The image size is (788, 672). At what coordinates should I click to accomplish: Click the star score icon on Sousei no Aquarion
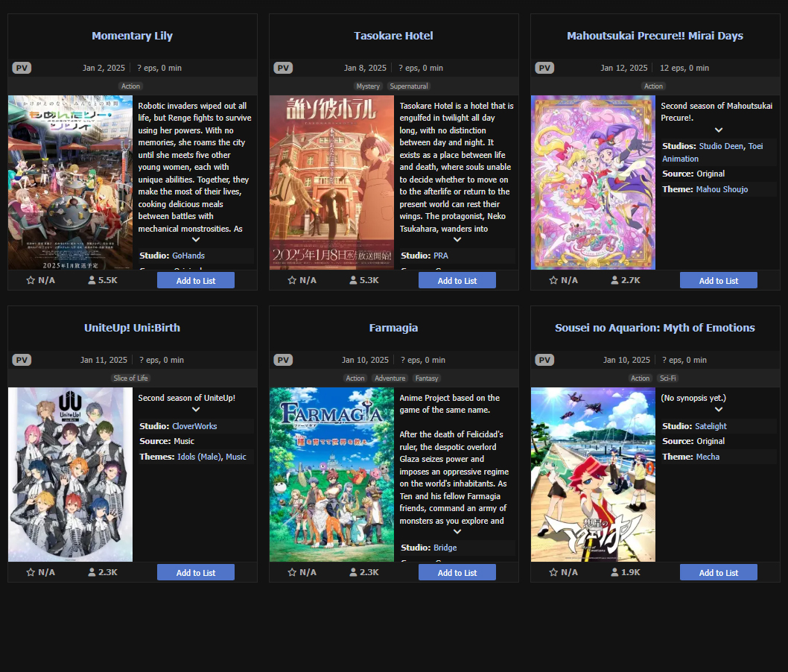click(553, 572)
